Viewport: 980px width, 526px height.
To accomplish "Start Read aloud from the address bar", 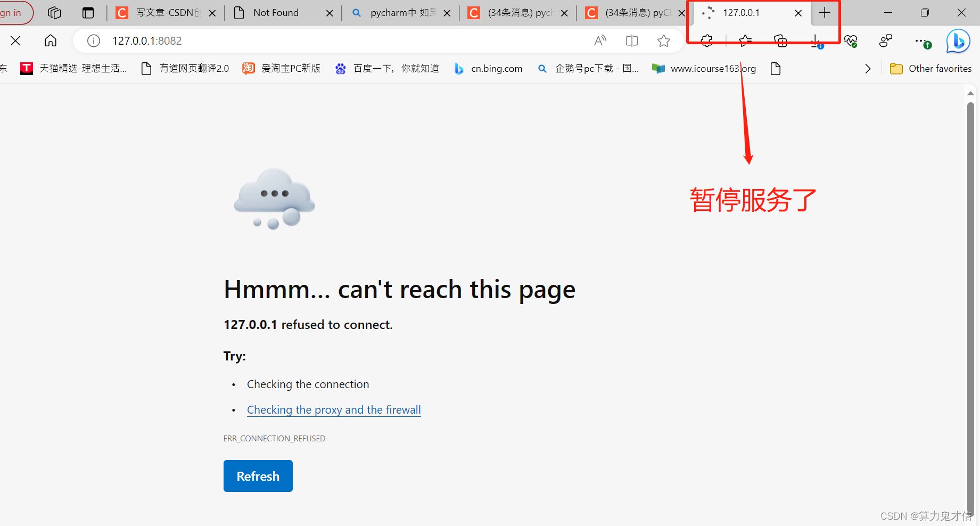I will point(600,40).
